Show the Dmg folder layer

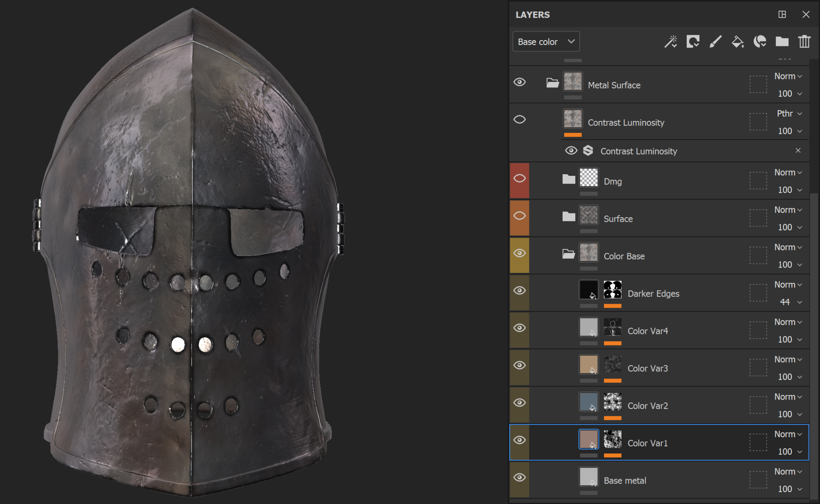519,179
